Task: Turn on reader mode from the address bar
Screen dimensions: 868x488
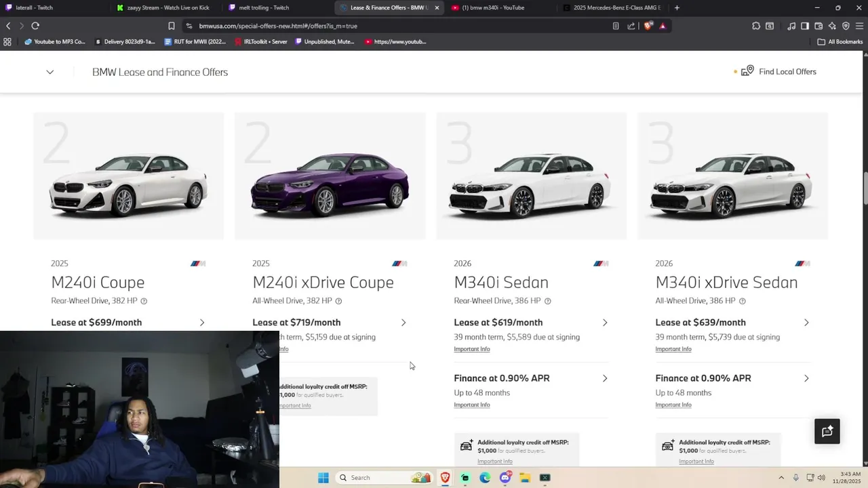Action: tap(616, 26)
